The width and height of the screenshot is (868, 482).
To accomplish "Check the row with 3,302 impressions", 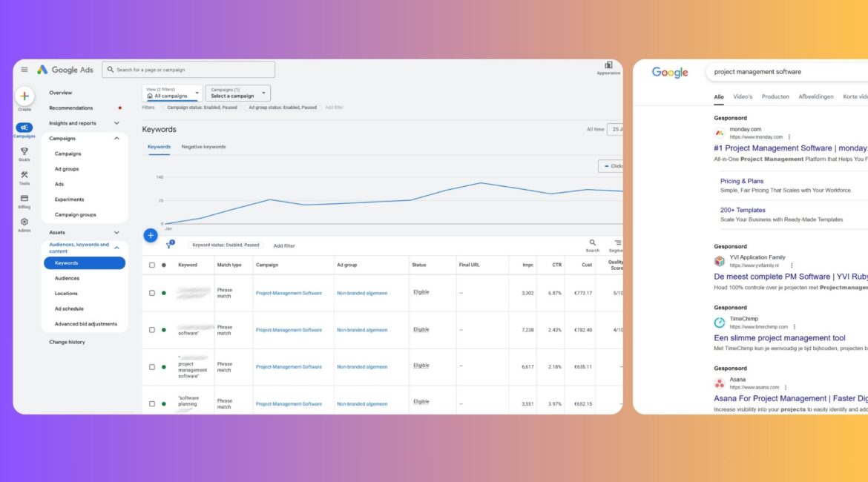I will pyautogui.click(x=152, y=294).
